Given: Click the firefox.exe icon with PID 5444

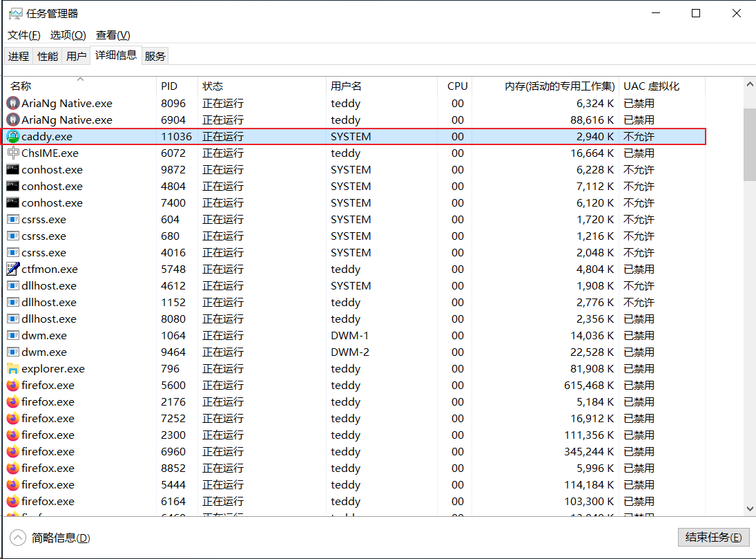Looking at the screenshot, I should (x=13, y=484).
